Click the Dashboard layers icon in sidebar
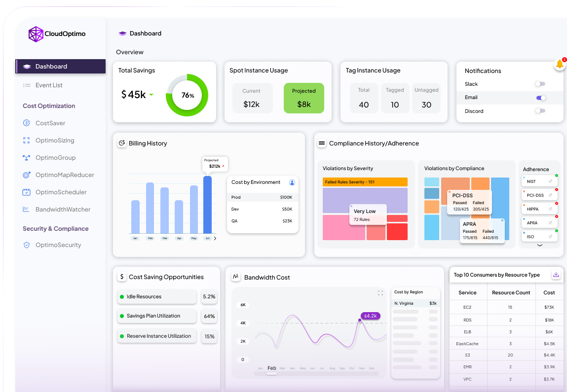Image resolution: width=567 pixels, height=392 pixels. pos(27,67)
